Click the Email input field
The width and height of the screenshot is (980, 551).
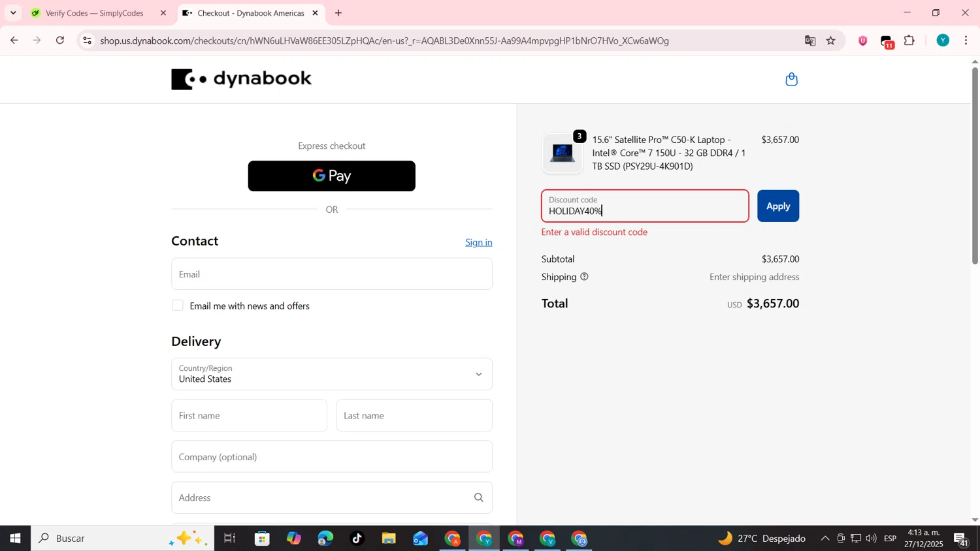(332, 274)
